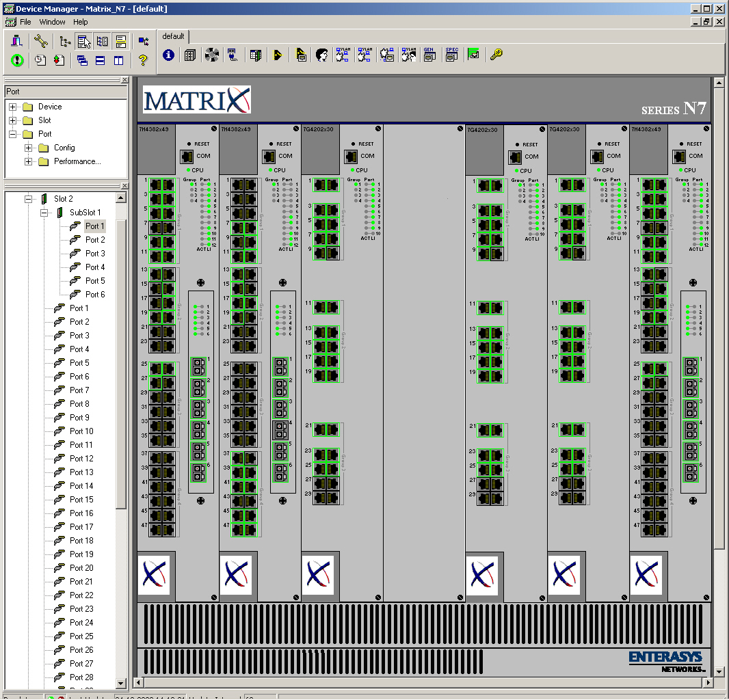Click the Performance folder entry
The height and width of the screenshot is (700, 729).
coord(77,161)
